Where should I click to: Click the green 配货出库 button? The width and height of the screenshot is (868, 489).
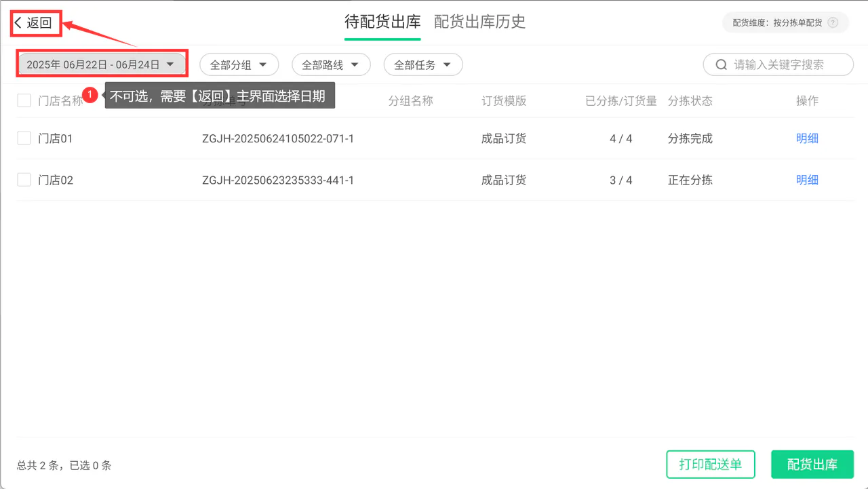click(x=812, y=465)
